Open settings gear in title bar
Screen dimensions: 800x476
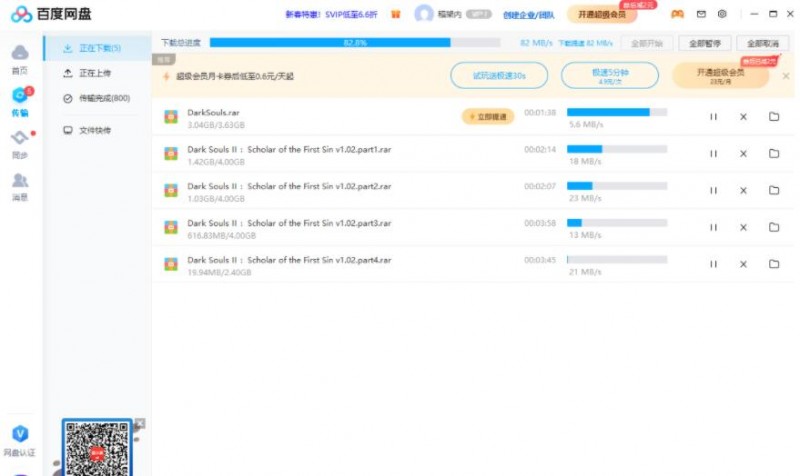click(x=722, y=14)
